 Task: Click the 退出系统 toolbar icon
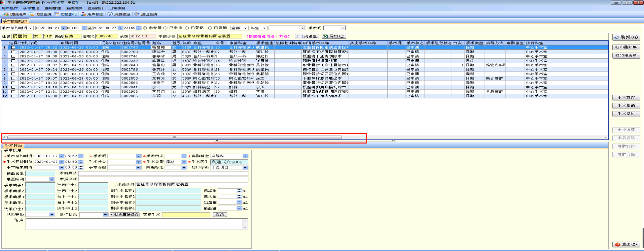click(137, 14)
